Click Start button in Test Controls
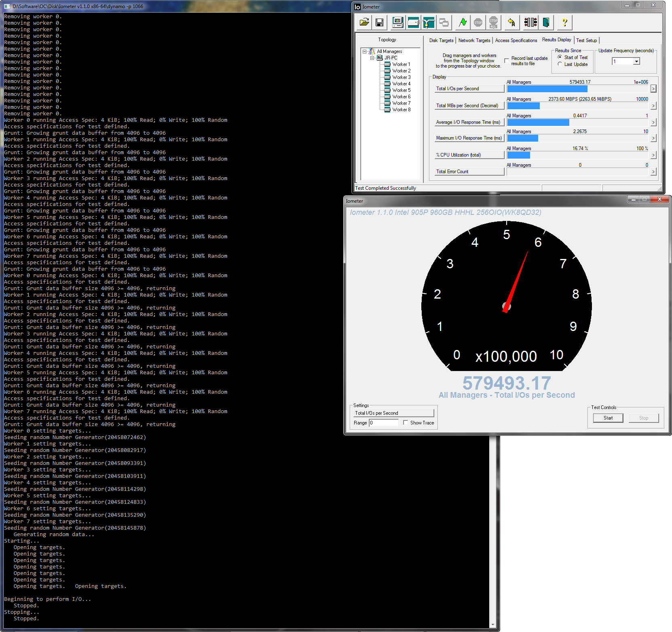 608,418
